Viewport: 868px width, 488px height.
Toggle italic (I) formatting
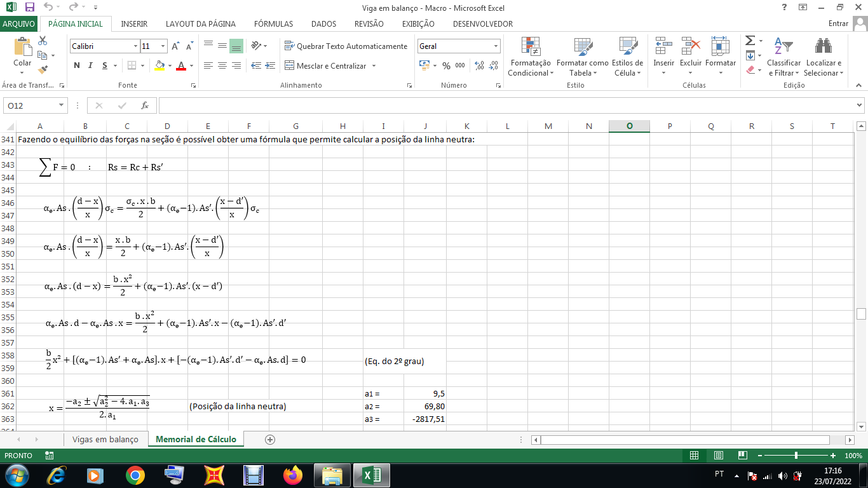[91, 65]
